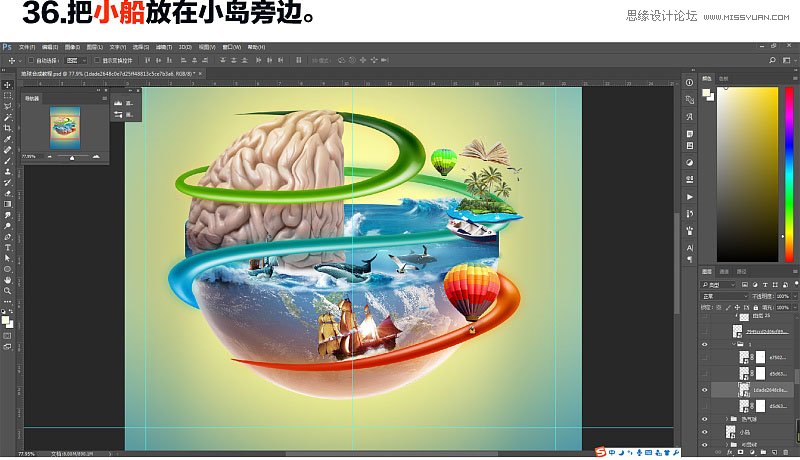Image resolution: width=800 pixels, height=460 pixels.
Task: Open the 窗口(W) menu
Action: [x=231, y=47]
